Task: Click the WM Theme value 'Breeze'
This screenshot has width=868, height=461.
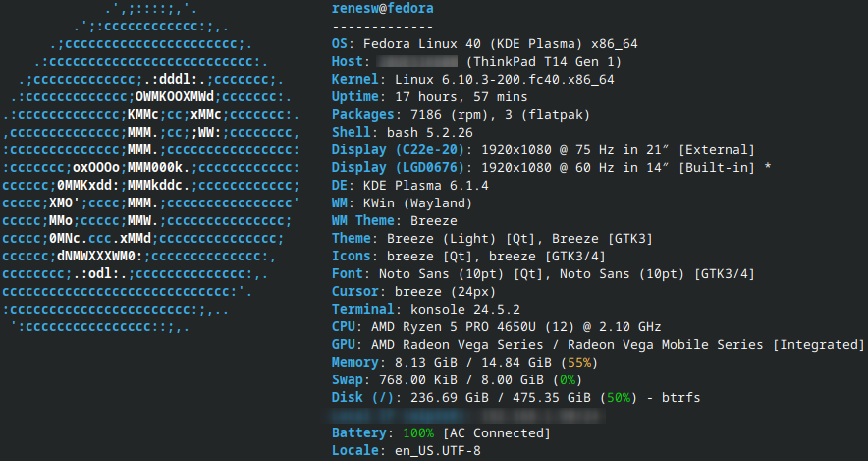Action: (433, 221)
